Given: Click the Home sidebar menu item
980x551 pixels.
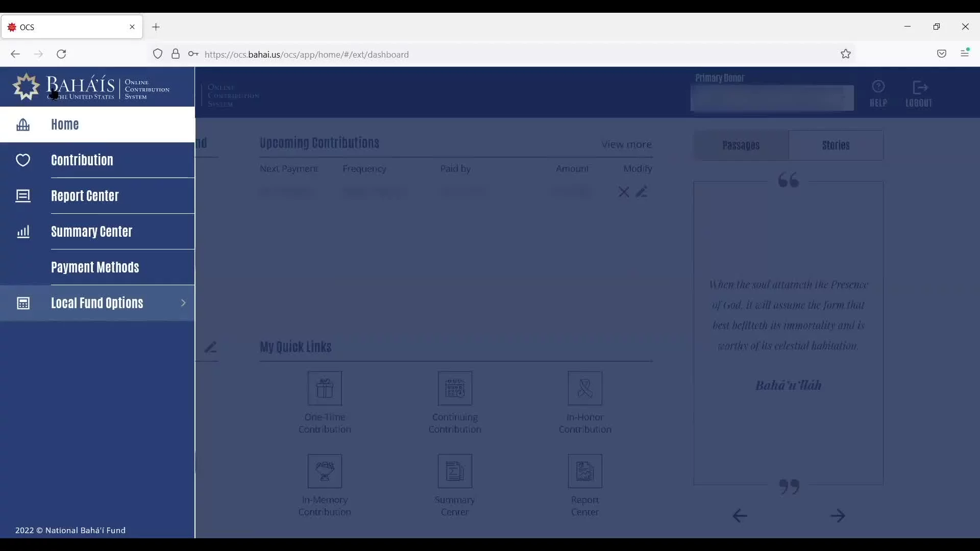Looking at the screenshot, I should click(65, 124).
